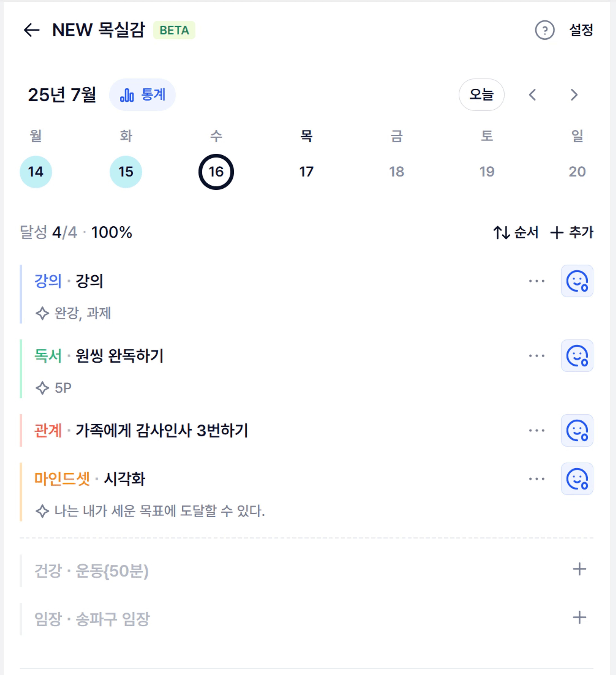Screen dimensions: 616x675
Task: Toggle smiley completion for 원씽 완독하기
Action: point(577,356)
